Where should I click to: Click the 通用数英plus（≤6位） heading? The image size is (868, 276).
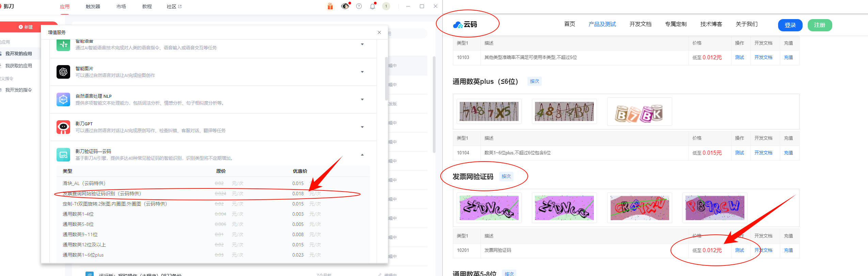click(485, 81)
